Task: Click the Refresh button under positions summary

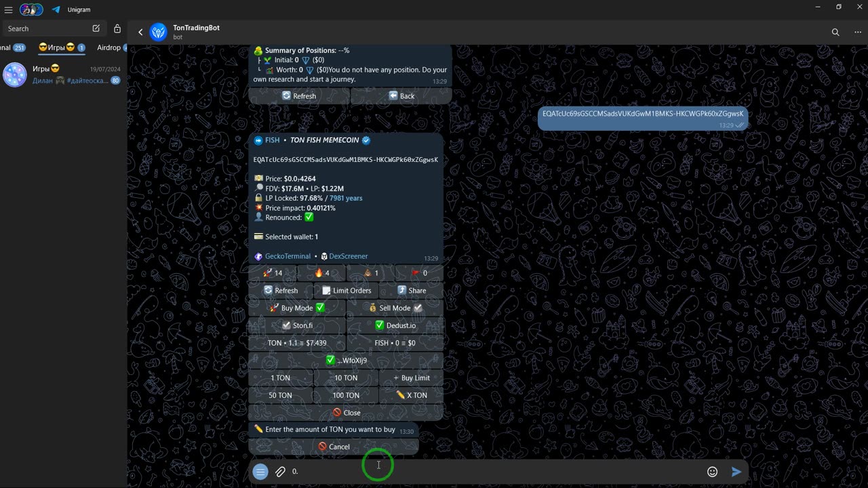Action: pyautogui.click(x=299, y=96)
